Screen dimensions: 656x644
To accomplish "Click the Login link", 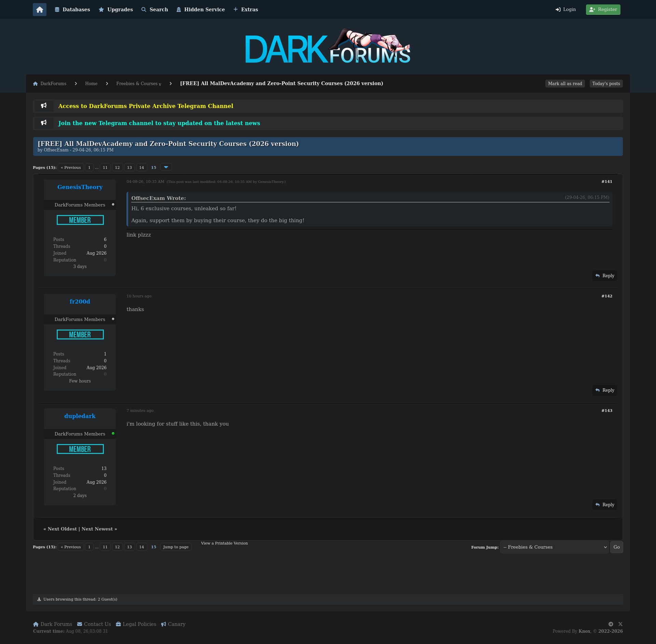I will [566, 10].
